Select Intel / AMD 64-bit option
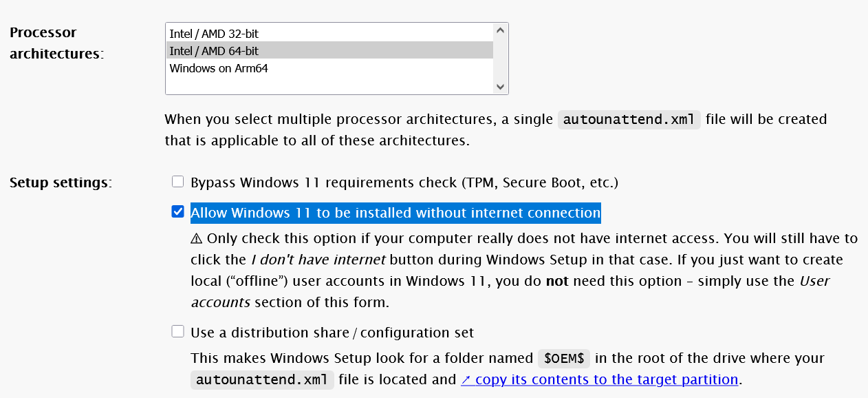This screenshot has width=868, height=398. 214,50
